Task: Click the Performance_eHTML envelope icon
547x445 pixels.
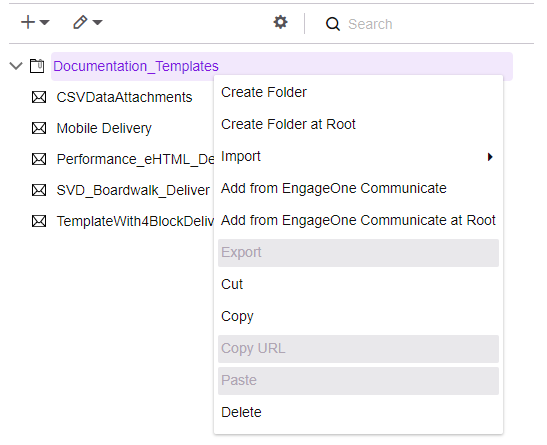Action: pyautogui.click(x=39, y=159)
